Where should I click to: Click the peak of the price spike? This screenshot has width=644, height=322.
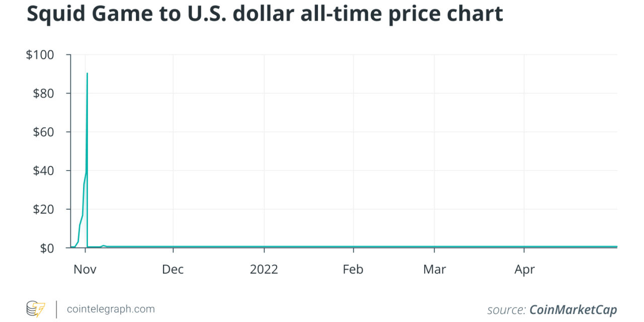pos(87,73)
